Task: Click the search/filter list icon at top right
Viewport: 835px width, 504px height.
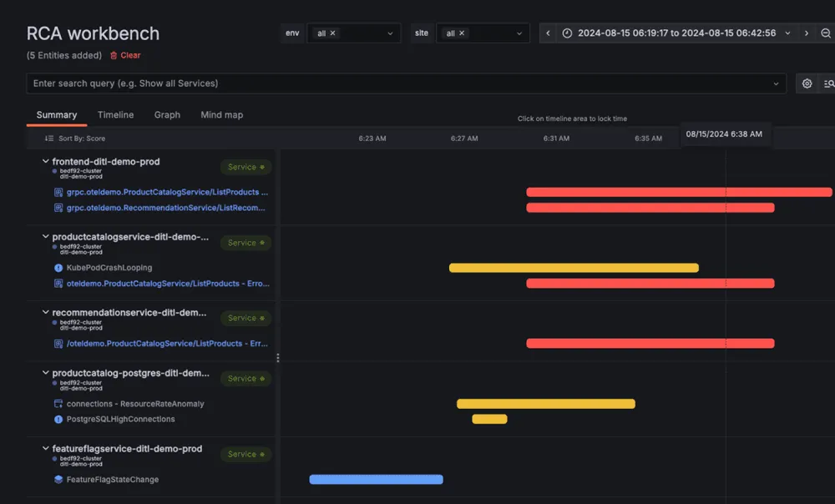Action: (x=827, y=83)
